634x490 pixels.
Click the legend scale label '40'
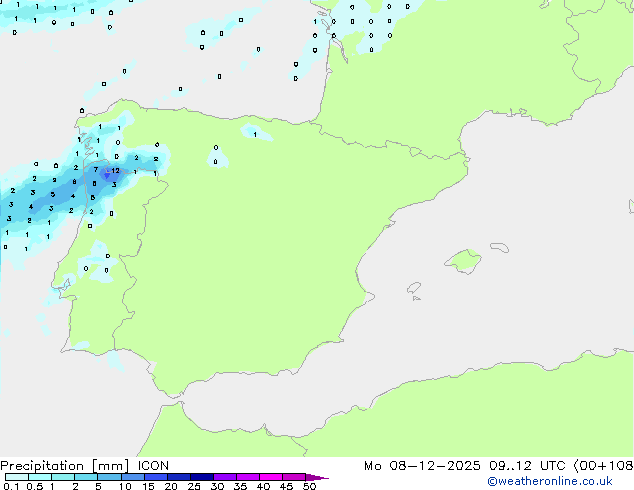[263, 486]
